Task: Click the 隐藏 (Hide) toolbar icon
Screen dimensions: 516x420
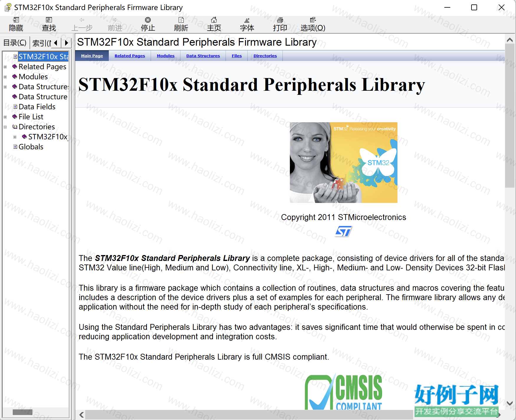Action: tap(16, 20)
